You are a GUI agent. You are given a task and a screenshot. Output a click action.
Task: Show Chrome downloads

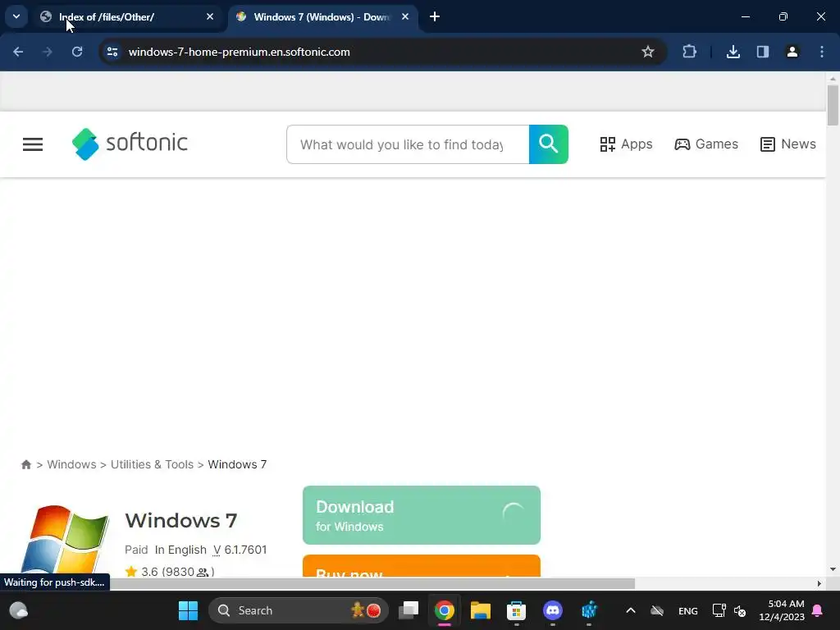coord(733,52)
